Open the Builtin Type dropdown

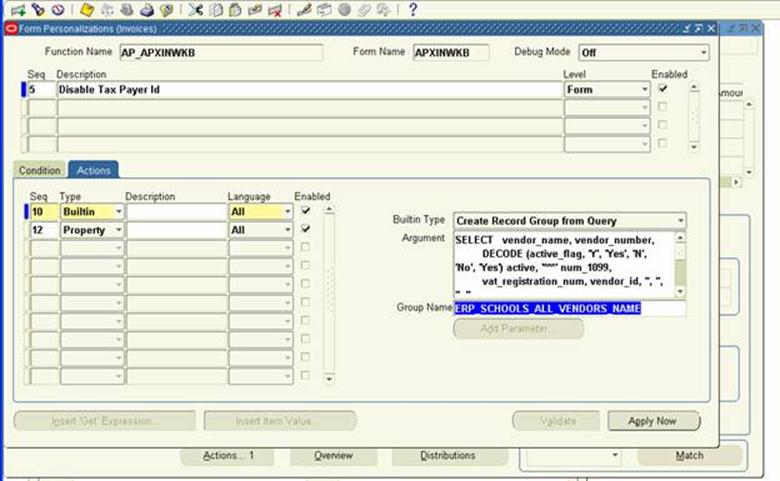681,220
